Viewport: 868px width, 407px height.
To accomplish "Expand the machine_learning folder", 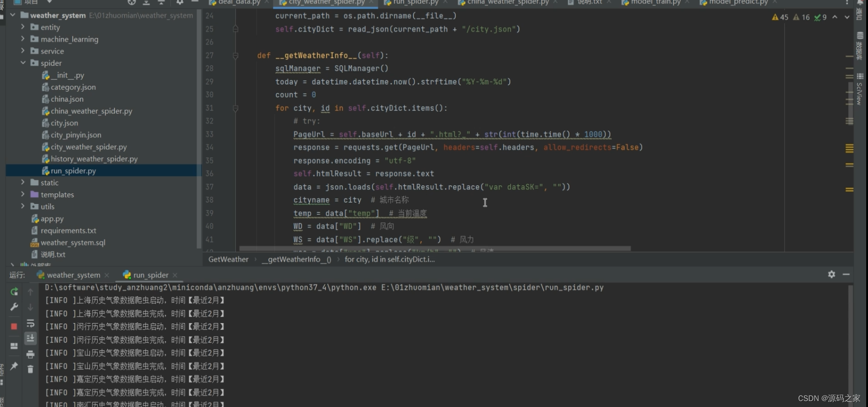I will (x=23, y=39).
